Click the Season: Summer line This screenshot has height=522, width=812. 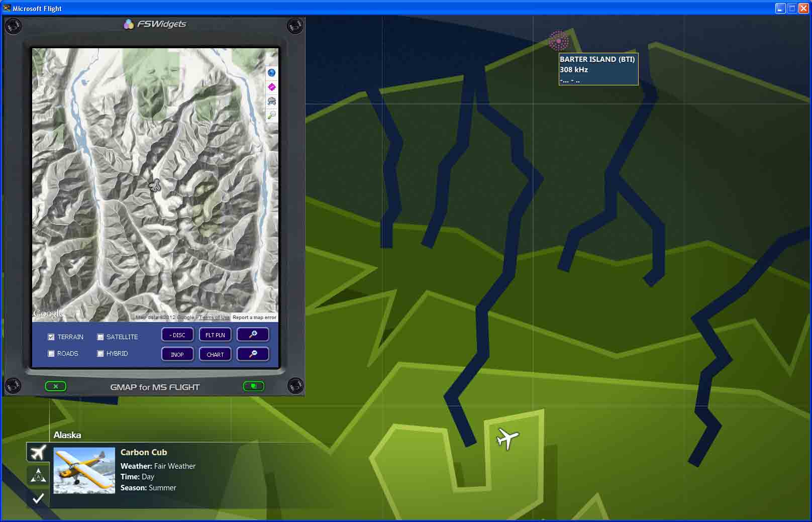point(148,488)
